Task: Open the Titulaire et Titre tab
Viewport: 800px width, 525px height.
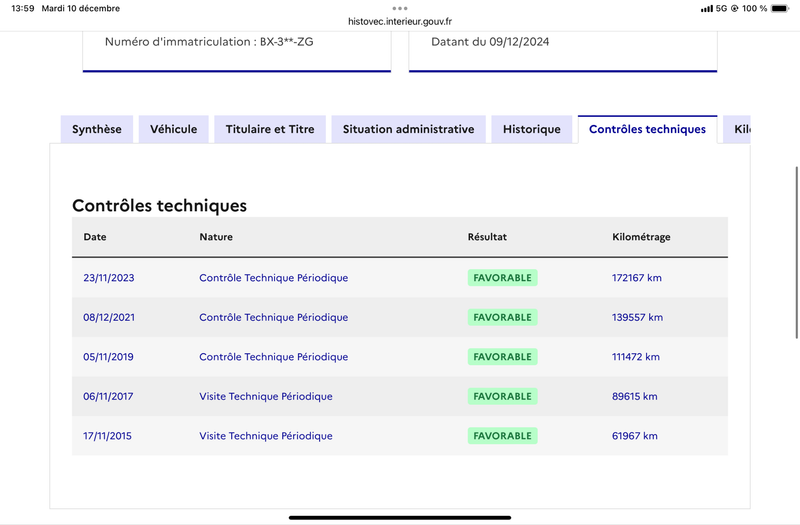Action: click(x=270, y=129)
